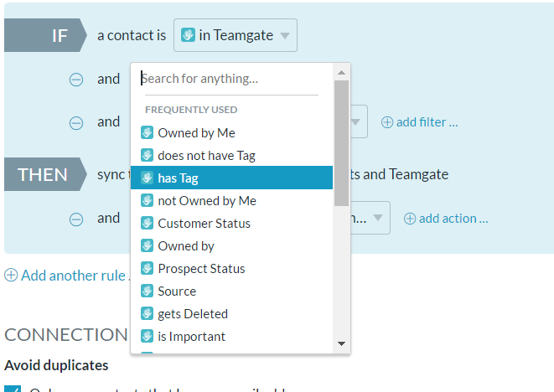554x392 pixels.
Task: Click the Teamgate icon beside 'Customer Status'
Action: point(147,223)
